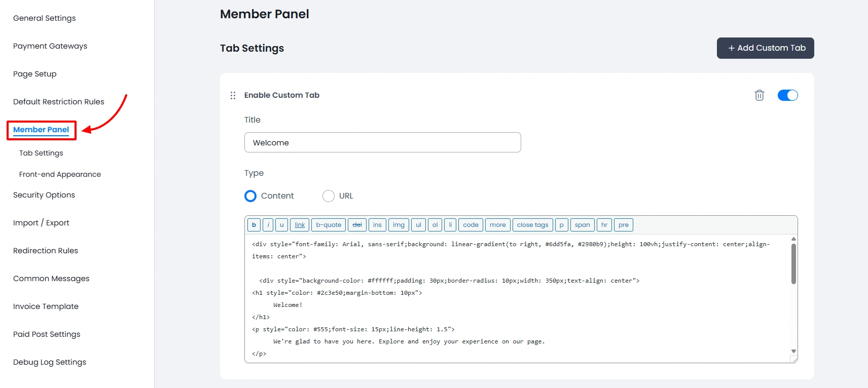This screenshot has width=868, height=388.
Task: Click the Add Custom Tab button
Action: (765, 48)
